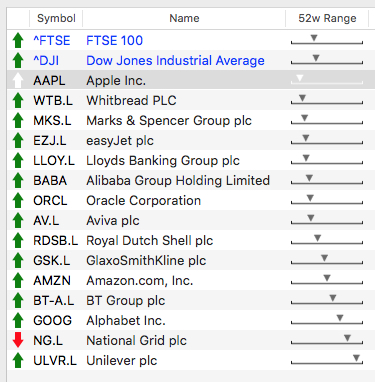Sort by the Symbol column header

pyautogui.click(x=56, y=18)
